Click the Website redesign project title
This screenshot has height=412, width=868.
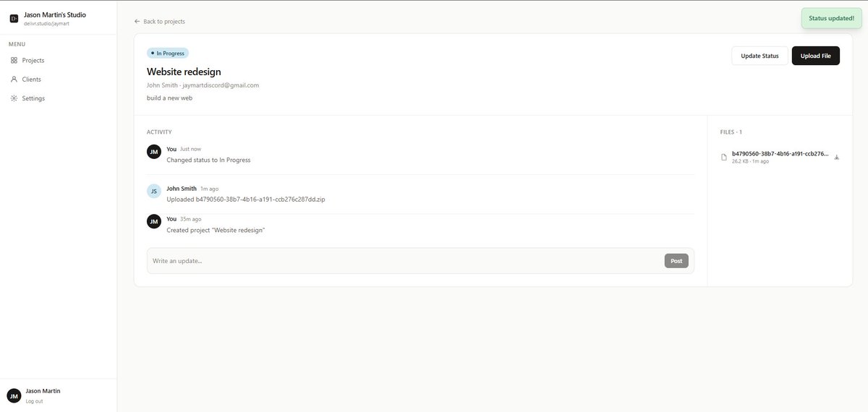184,72
